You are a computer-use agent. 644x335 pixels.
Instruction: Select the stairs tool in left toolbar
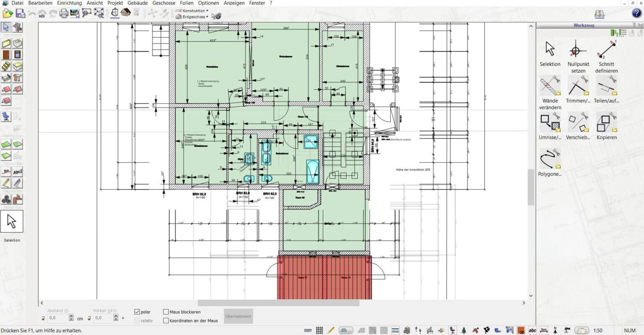click(6, 66)
